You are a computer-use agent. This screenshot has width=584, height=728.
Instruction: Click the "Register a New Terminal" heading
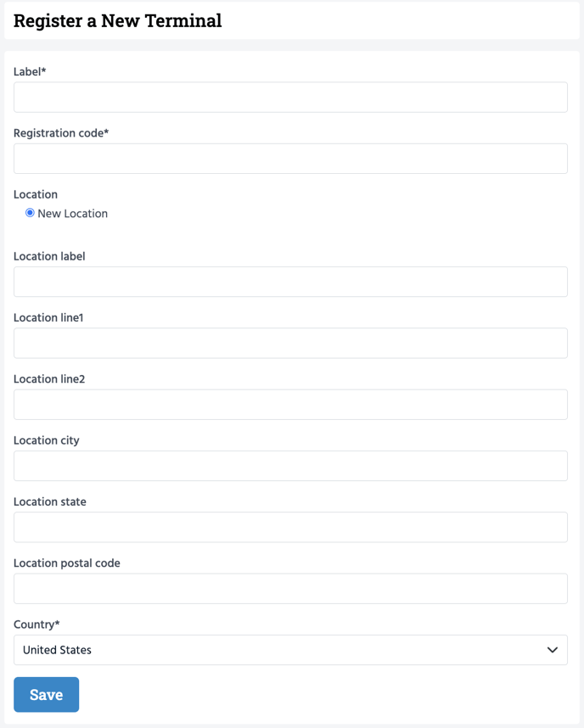tap(117, 21)
